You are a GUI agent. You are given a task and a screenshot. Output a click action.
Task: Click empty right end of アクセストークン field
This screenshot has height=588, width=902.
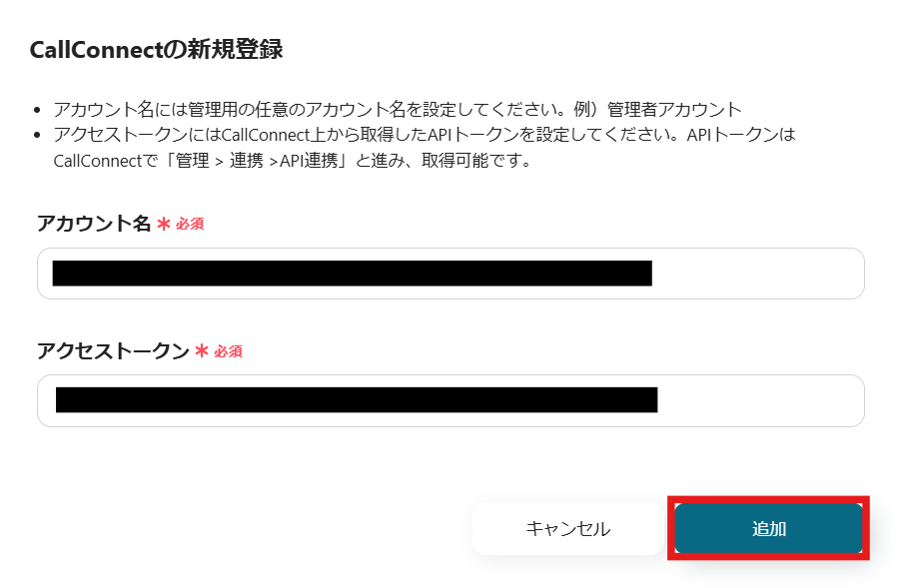(x=761, y=400)
